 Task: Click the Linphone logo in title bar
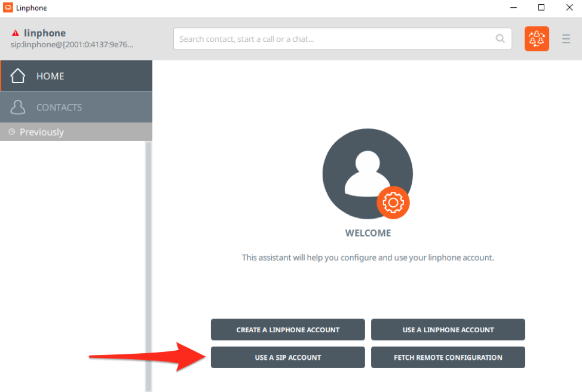coord(8,8)
